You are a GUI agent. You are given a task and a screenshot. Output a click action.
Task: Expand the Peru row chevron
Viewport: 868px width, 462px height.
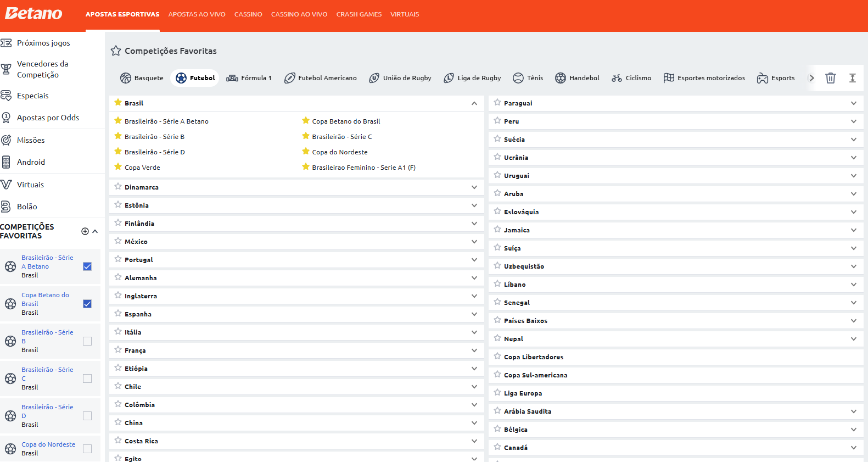[x=854, y=121]
